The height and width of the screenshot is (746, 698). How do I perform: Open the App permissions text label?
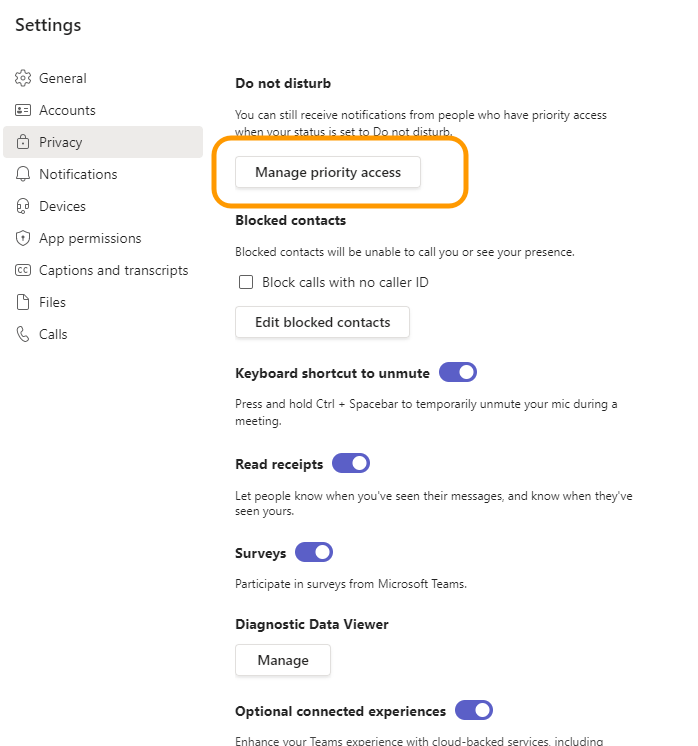click(90, 238)
